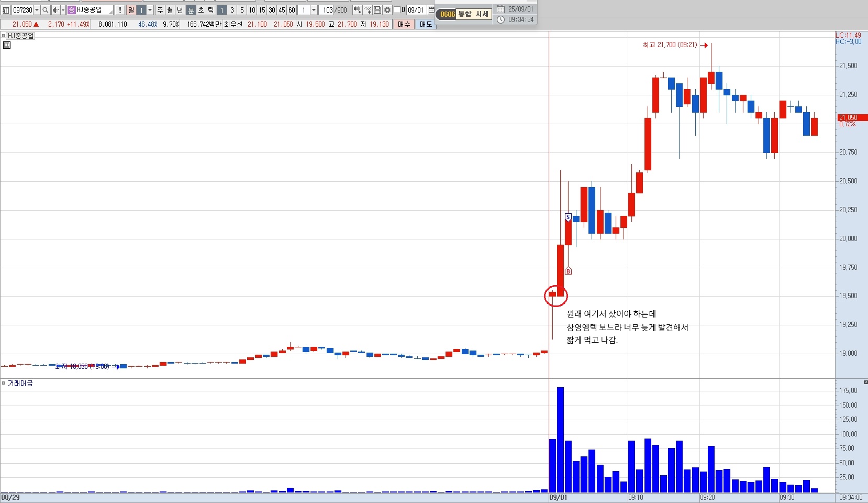Expand the stock code 097230 dropdown
Screen dimensions: 868x503
tap(37, 10)
